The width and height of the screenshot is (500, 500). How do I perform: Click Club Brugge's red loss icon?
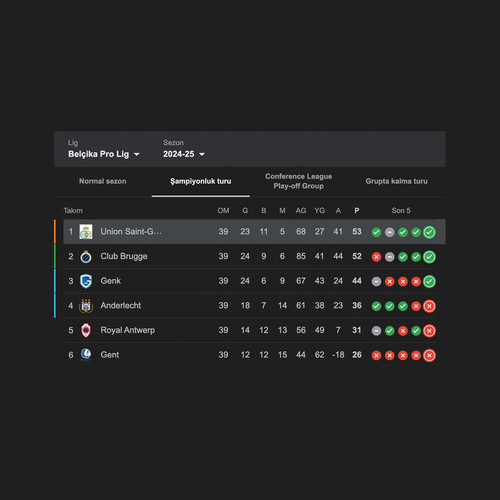pyautogui.click(x=376, y=257)
